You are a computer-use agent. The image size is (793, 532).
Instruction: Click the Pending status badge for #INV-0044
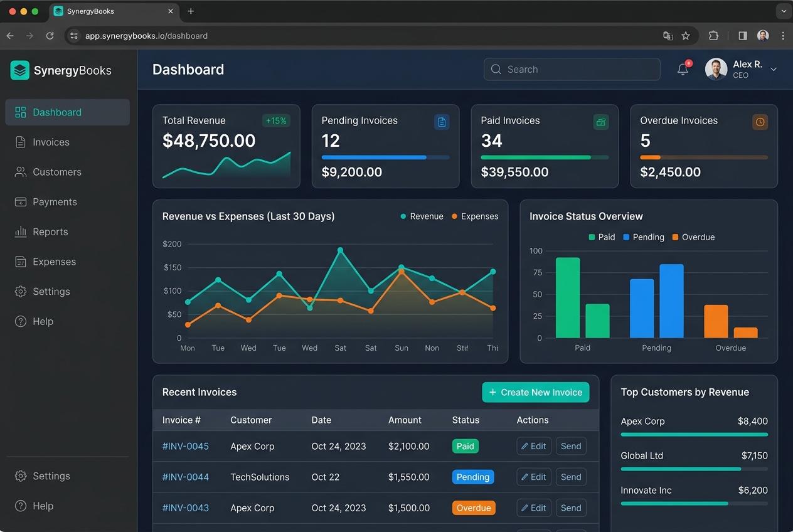click(473, 477)
